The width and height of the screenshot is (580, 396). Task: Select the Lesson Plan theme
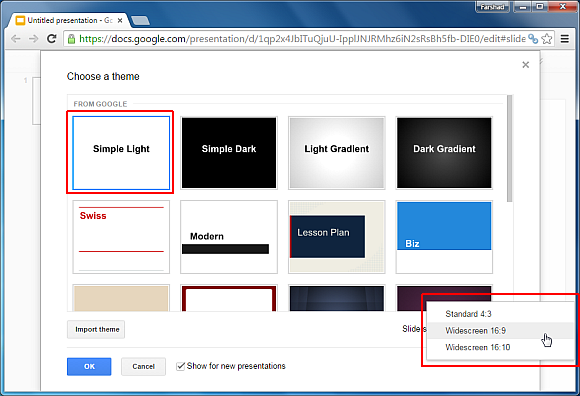[337, 237]
